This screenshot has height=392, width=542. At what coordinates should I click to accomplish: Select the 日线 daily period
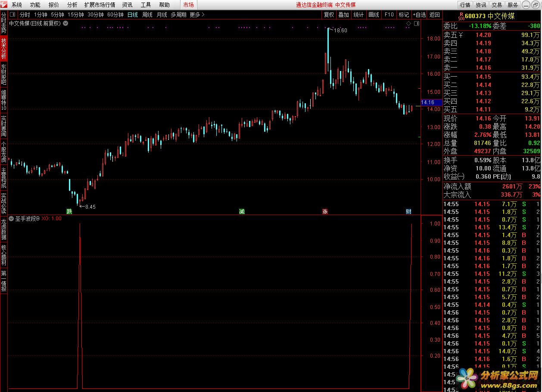[133, 15]
